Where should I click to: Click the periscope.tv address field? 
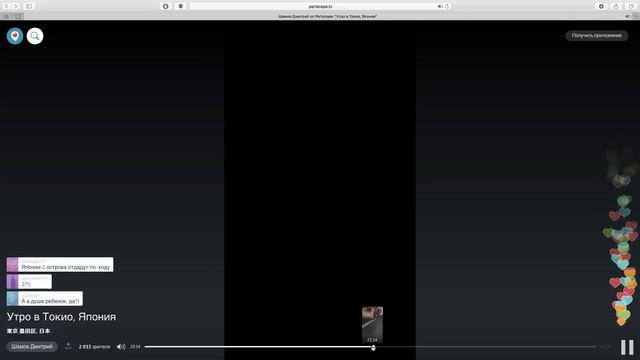tap(320, 6)
